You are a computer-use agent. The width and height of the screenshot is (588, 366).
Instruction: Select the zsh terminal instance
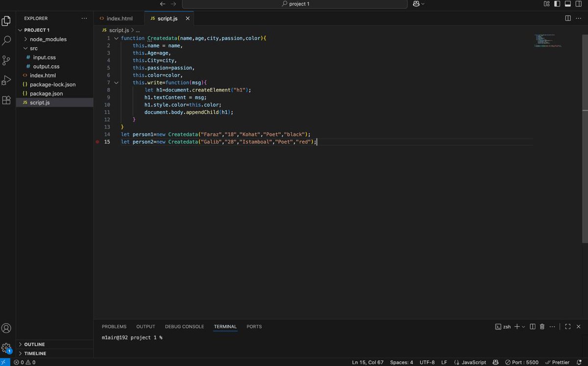click(x=503, y=326)
